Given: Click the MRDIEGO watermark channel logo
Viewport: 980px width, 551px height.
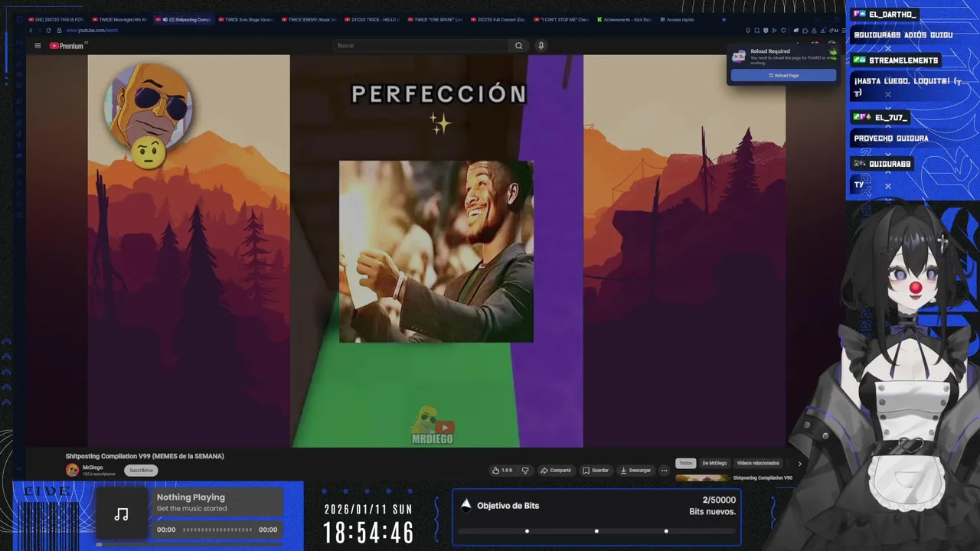Looking at the screenshot, I should (x=433, y=425).
